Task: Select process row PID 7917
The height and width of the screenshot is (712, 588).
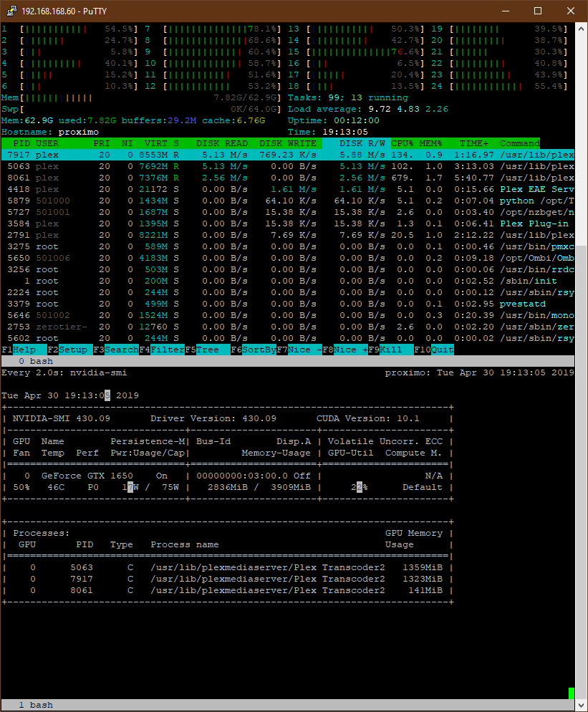Action: point(288,155)
